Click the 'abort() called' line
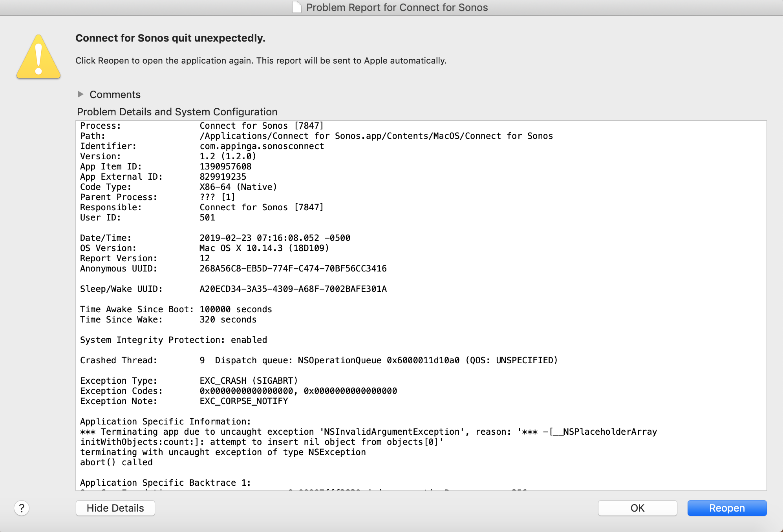 tap(116, 462)
